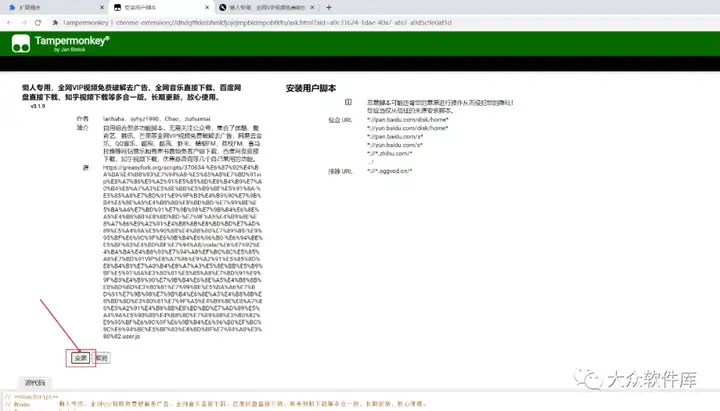This screenshot has width=720, height=411.
Task: Click the zhihu.com include URL
Action: (x=390, y=153)
